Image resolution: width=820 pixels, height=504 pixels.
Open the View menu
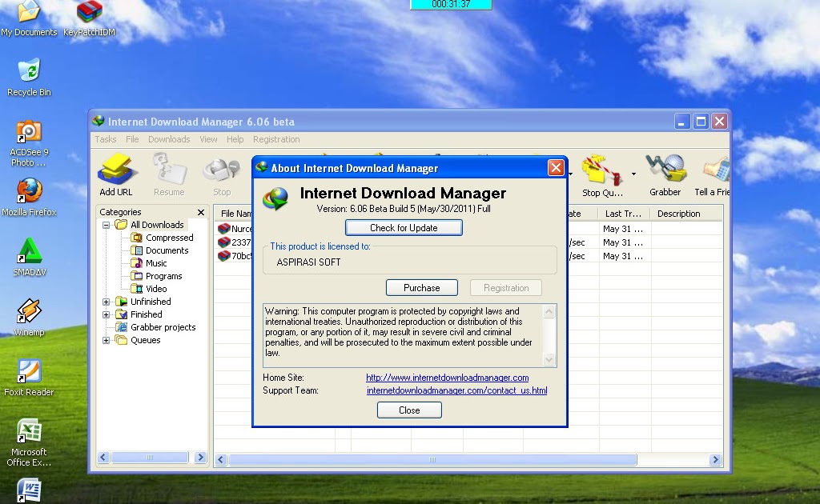[208, 139]
